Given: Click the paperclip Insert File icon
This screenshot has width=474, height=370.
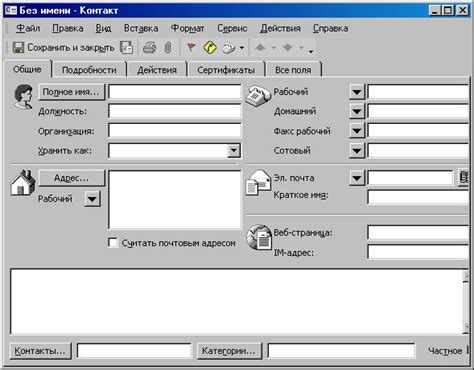Looking at the screenshot, I should 168,48.
